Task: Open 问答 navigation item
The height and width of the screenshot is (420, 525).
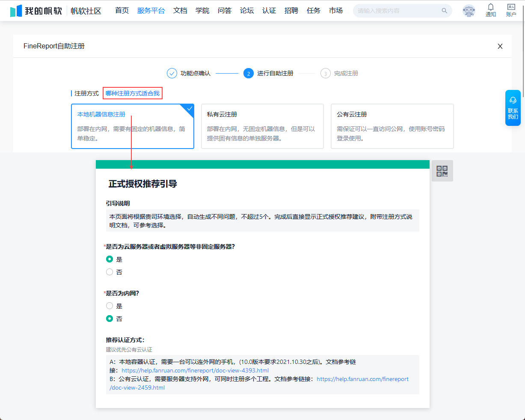Action: 225,11
